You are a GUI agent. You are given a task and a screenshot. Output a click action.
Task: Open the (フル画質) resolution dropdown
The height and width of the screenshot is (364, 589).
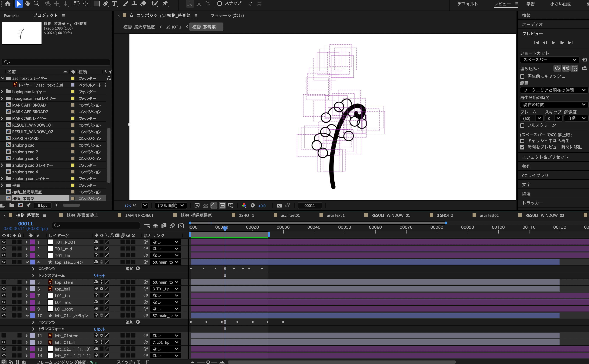coord(171,206)
